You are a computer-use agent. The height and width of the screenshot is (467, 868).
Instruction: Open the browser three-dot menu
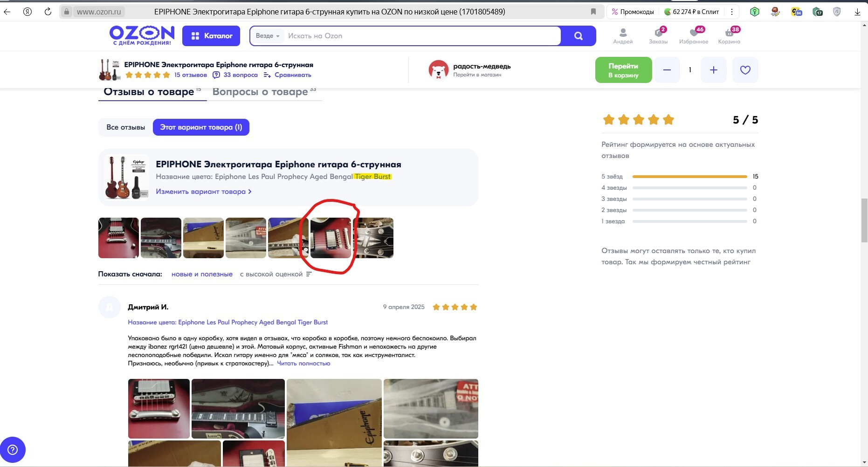[732, 12]
